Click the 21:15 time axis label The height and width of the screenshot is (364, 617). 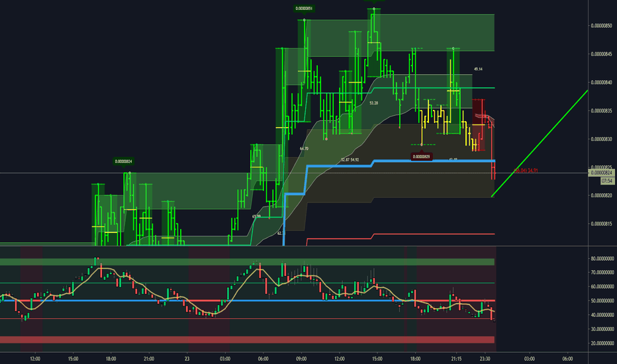point(456,359)
